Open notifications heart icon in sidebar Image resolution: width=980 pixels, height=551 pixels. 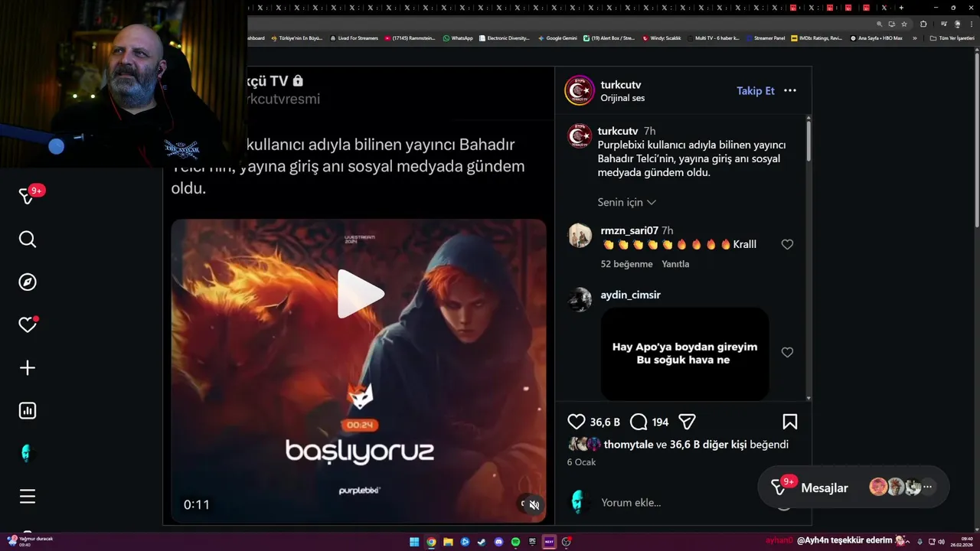[28, 325]
